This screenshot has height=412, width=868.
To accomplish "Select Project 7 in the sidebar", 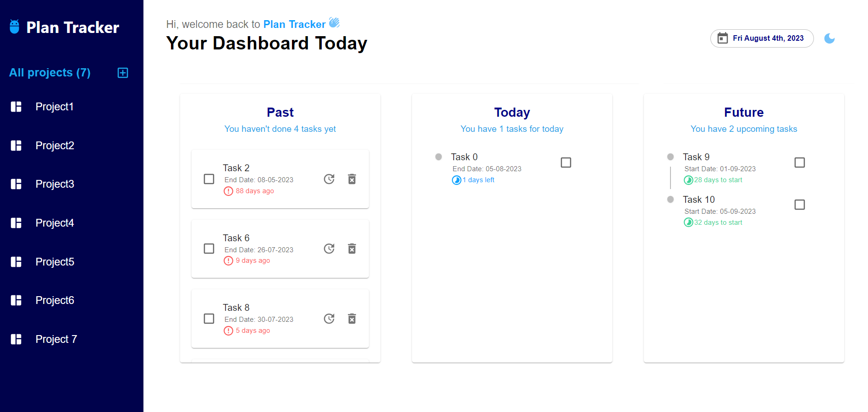I will click(x=55, y=339).
